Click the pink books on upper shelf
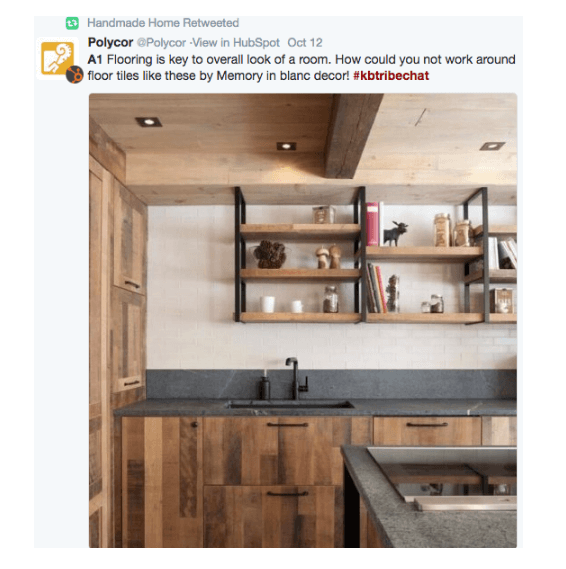 (x=373, y=224)
